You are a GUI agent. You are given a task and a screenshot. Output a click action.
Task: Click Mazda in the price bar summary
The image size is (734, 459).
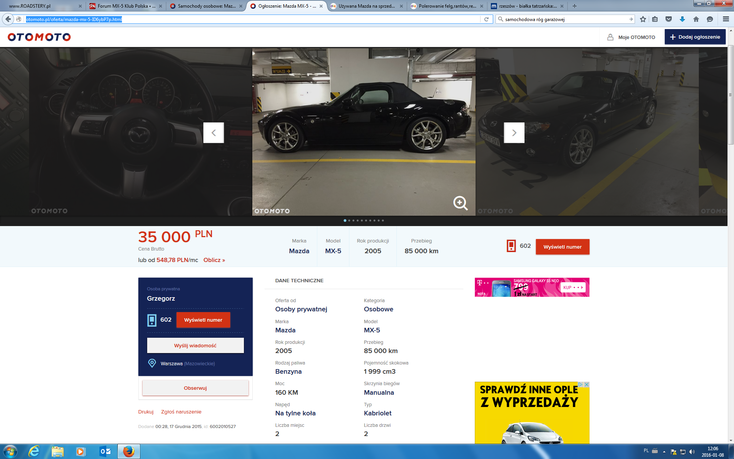[x=299, y=251]
